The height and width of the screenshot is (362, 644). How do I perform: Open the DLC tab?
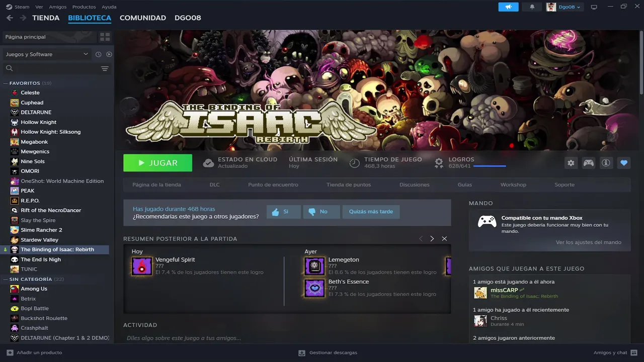point(215,185)
